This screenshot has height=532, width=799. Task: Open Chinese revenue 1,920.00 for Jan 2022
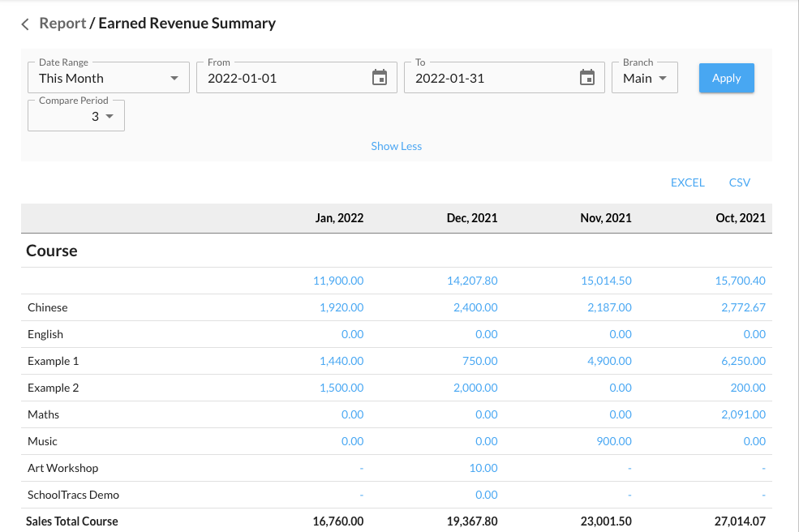[x=341, y=307]
